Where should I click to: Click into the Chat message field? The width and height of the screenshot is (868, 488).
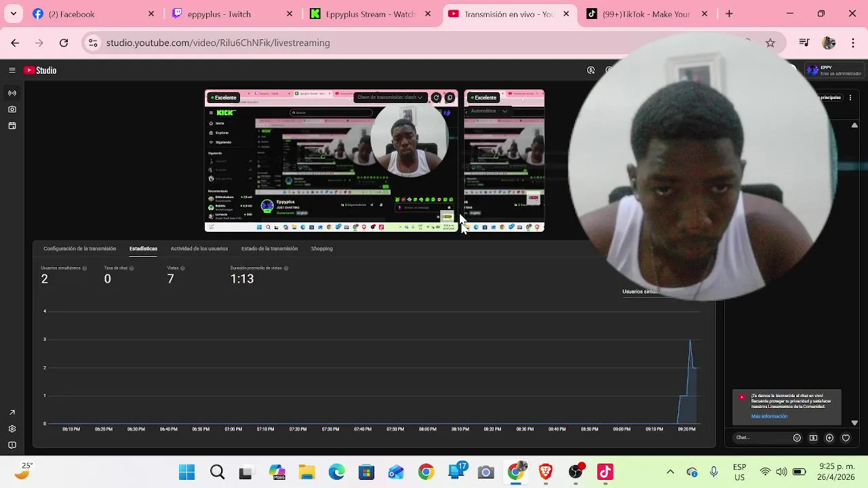762,438
